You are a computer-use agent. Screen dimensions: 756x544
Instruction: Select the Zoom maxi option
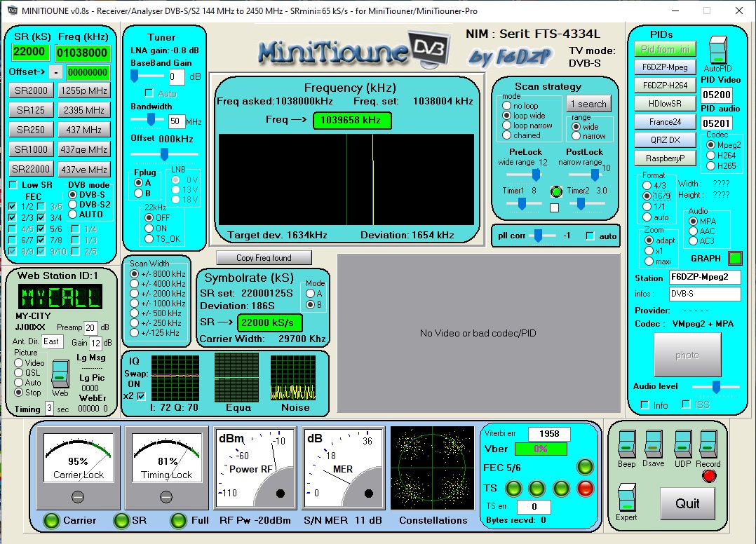point(649,261)
